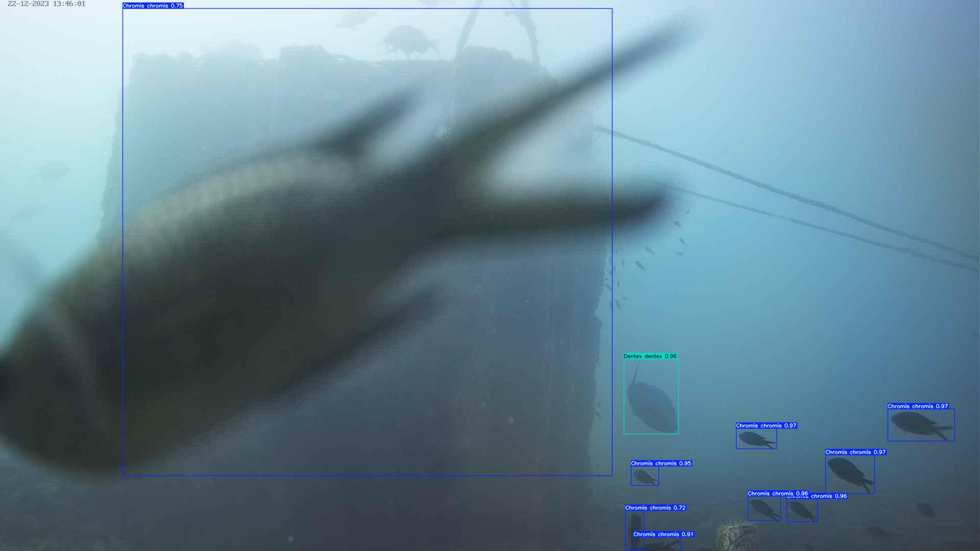Click the algae-covered rock at the bottom
This screenshot has width=980, height=551.
(735, 536)
